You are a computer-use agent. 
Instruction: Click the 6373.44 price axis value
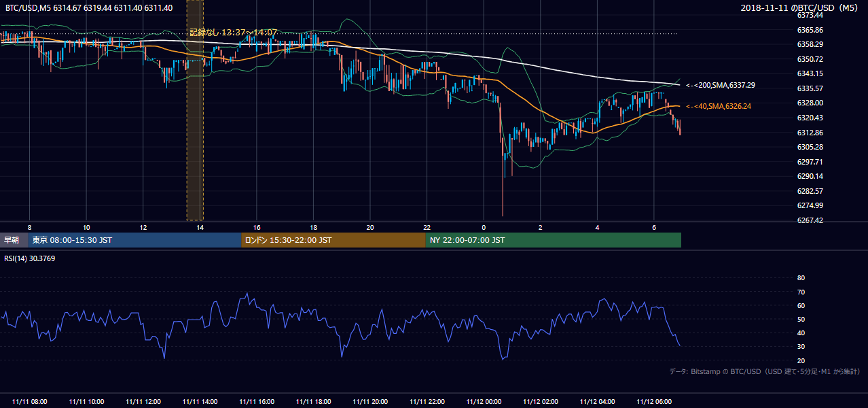pos(810,15)
